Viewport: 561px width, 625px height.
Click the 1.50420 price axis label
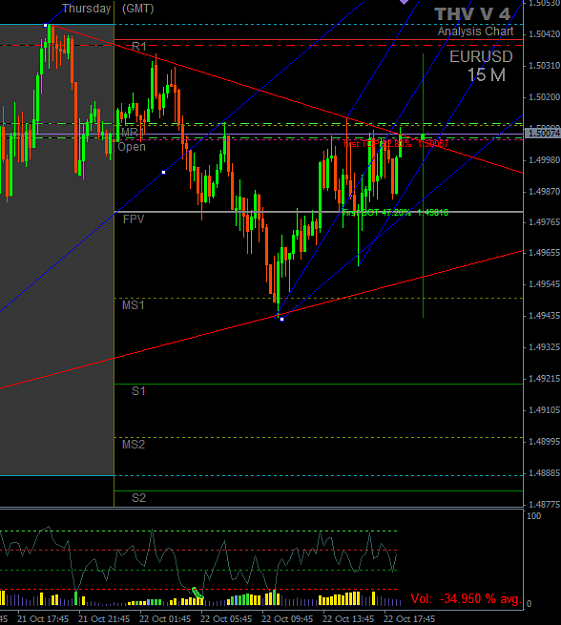click(x=544, y=34)
